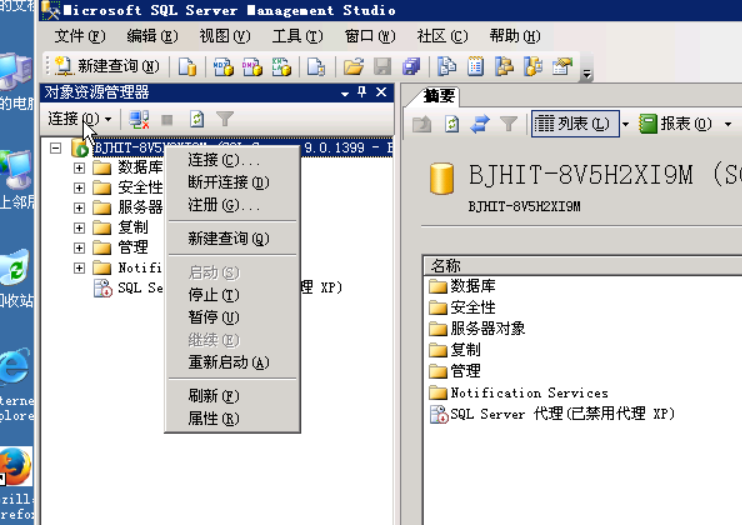Image resolution: width=742 pixels, height=525 pixels.
Task: Expand the 管理 tree node
Action: [79, 248]
